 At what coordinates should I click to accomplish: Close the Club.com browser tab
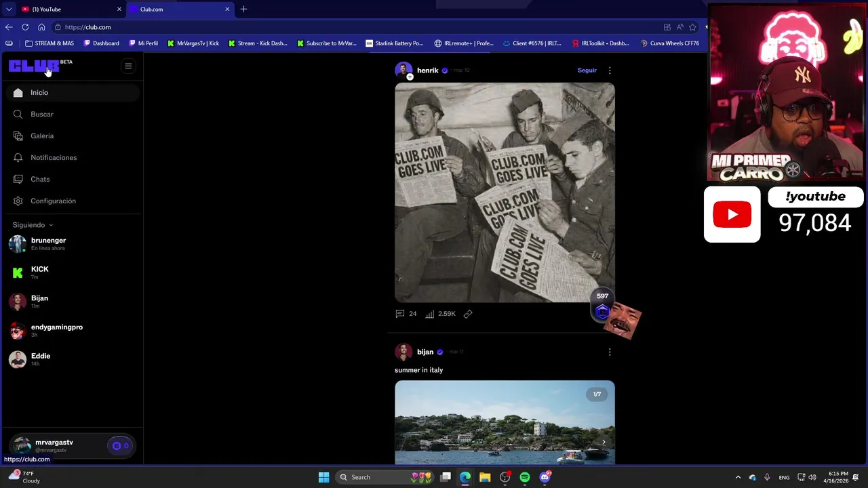coord(227,9)
